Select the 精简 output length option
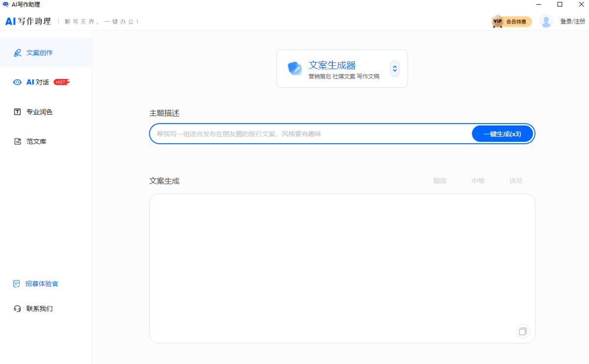This screenshot has width=589, height=364. pos(440,181)
